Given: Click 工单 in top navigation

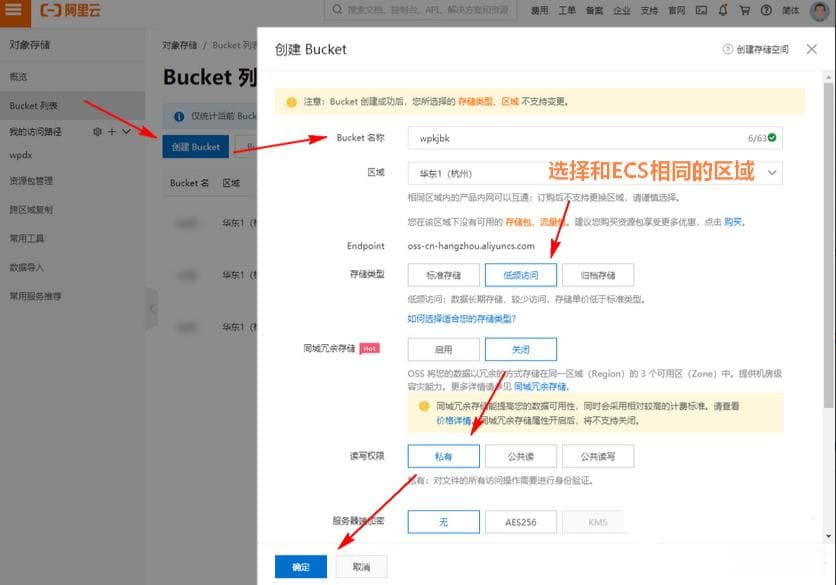Looking at the screenshot, I should tap(567, 10).
